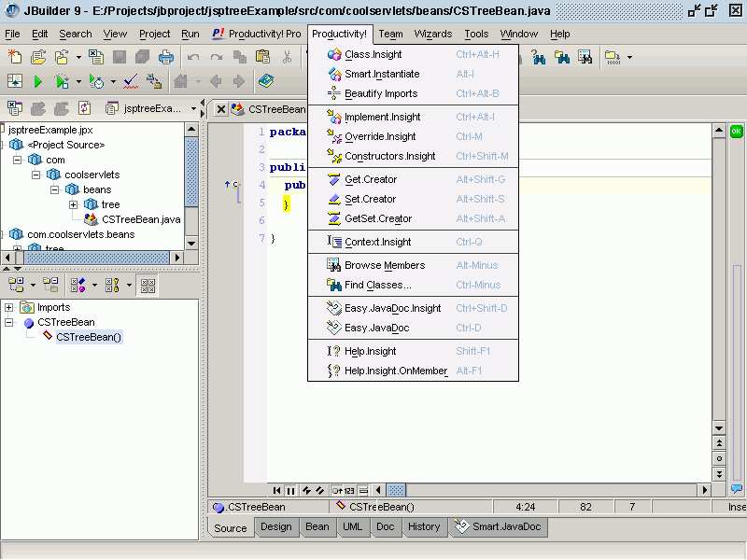
Task: Choose Smart.Instantiate menu item
Action: pyautogui.click(x=413, y=74)
